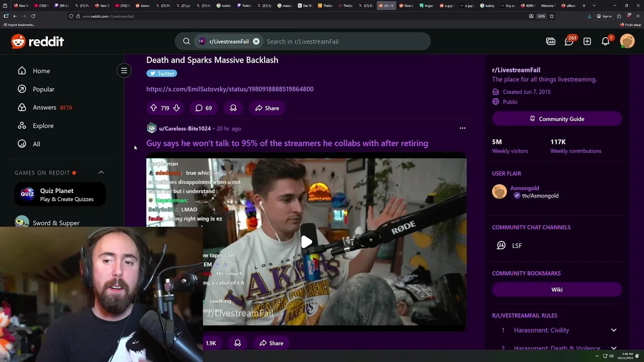
Task: Open the Community Guide
Action: (x=557, y=119)
